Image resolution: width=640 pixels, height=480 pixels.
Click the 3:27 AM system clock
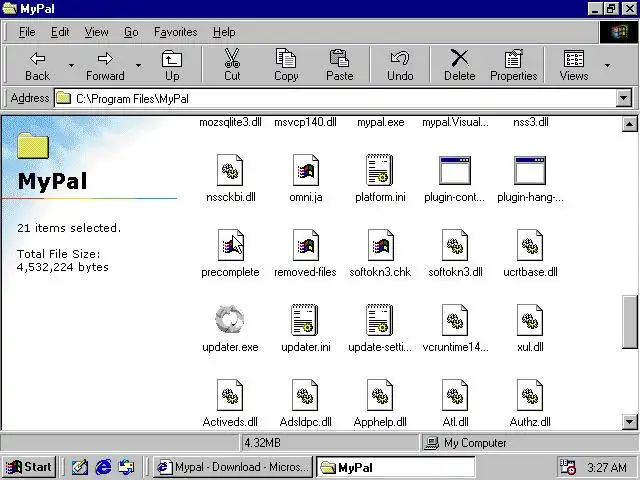[607, 467]
